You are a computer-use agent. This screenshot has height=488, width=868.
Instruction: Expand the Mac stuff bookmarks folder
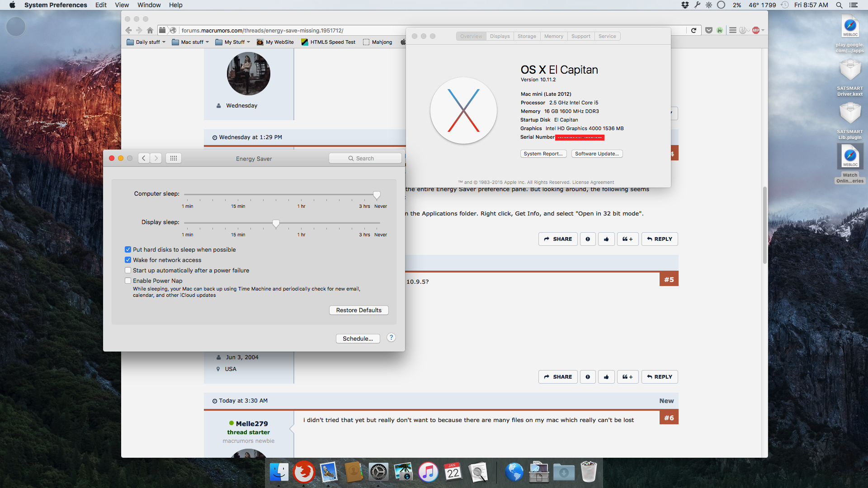(x=191, y=42)
